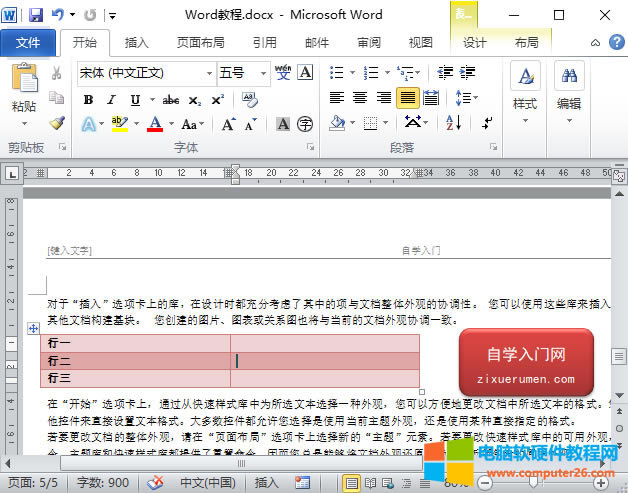Click the Copy icon in clipboard group
Screen dimensions: 628x493
click(56, 97)
